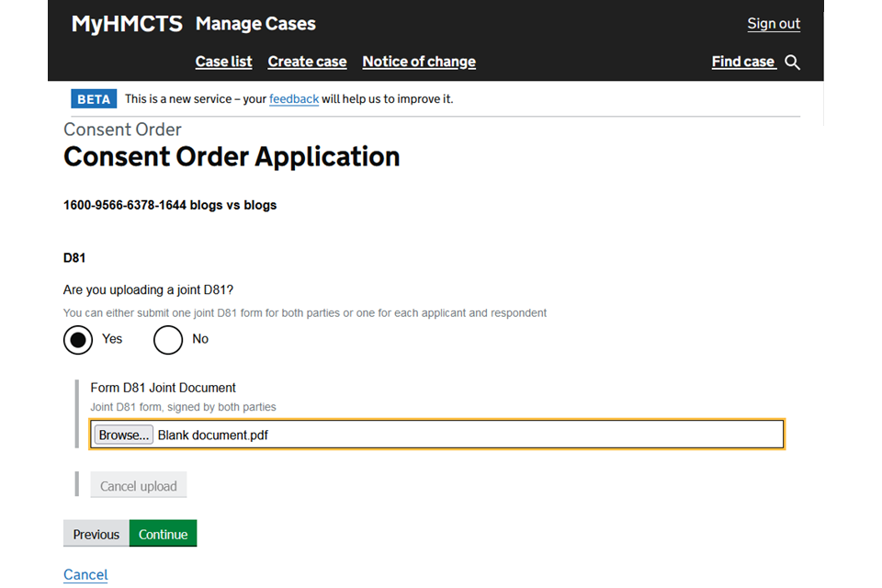
Task: Open Notice of change page
Action: coord(419,62)
